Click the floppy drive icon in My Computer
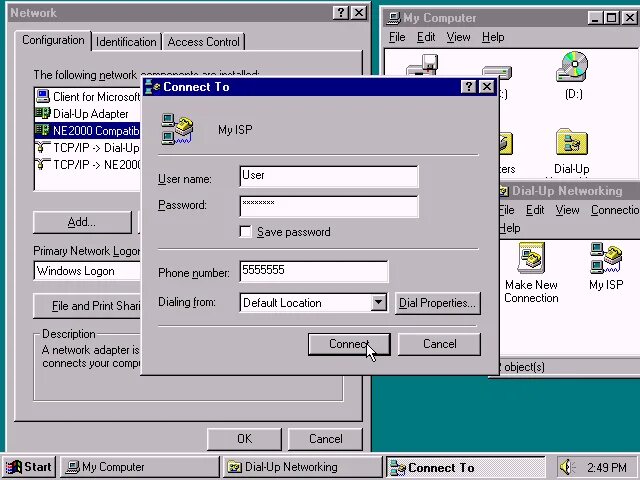The height and width of the screenshot is (480, 640). [422, 64]
